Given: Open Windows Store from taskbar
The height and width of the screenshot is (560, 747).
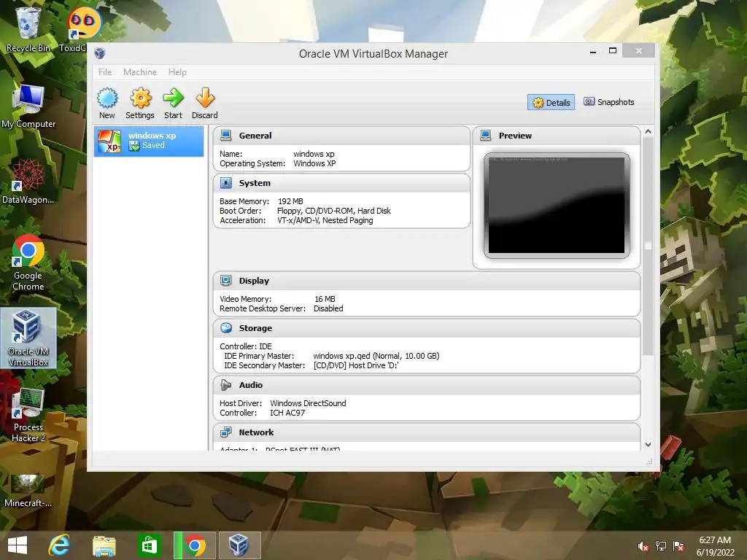Looking at the screenshot, I should pyautogui.click(x=149, y=545).
